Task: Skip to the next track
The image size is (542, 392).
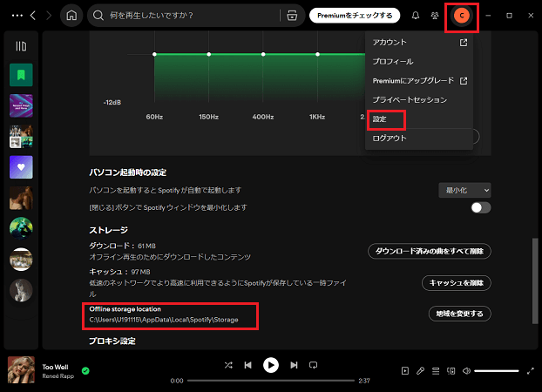Action: pos(294,365)
